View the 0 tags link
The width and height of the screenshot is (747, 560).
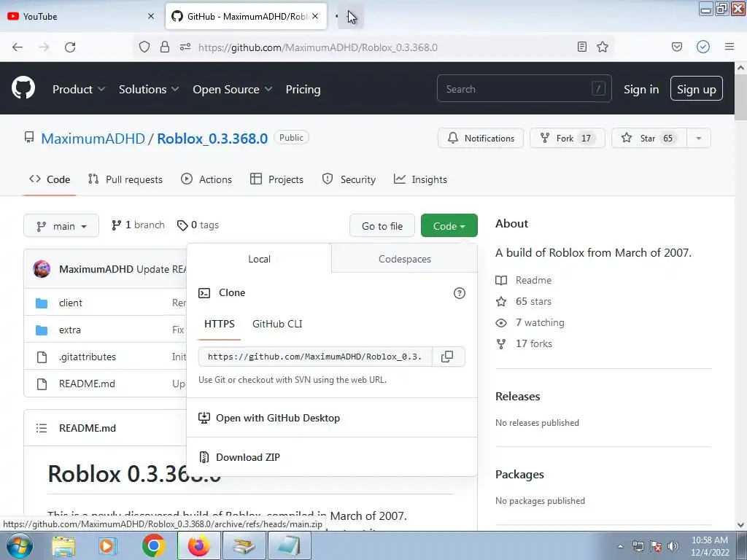(x=198, y=225)
